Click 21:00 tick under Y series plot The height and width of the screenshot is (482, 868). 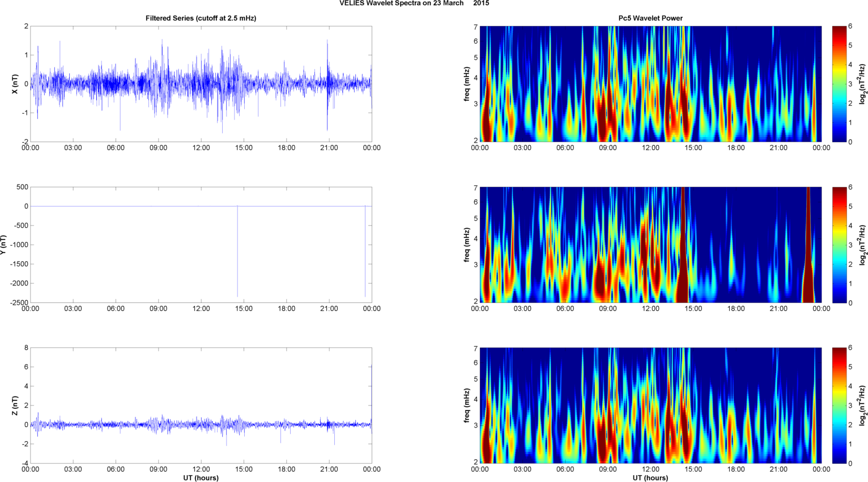pos(329,309)
